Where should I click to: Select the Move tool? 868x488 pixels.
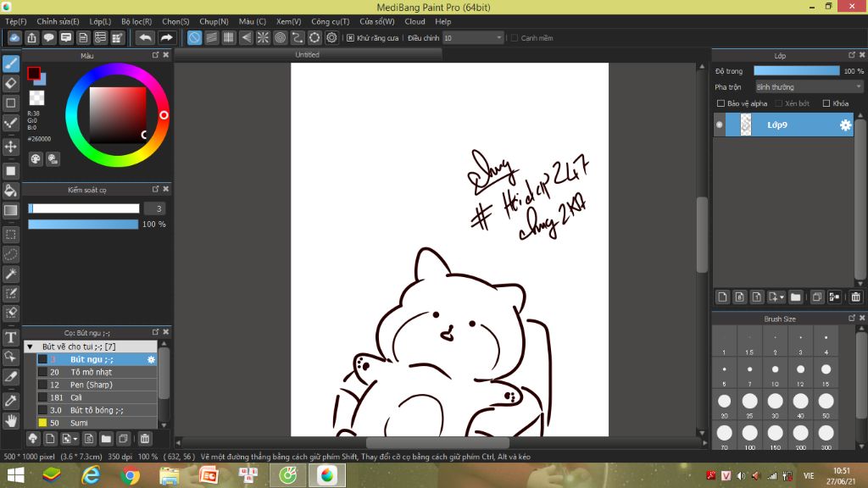10,147
